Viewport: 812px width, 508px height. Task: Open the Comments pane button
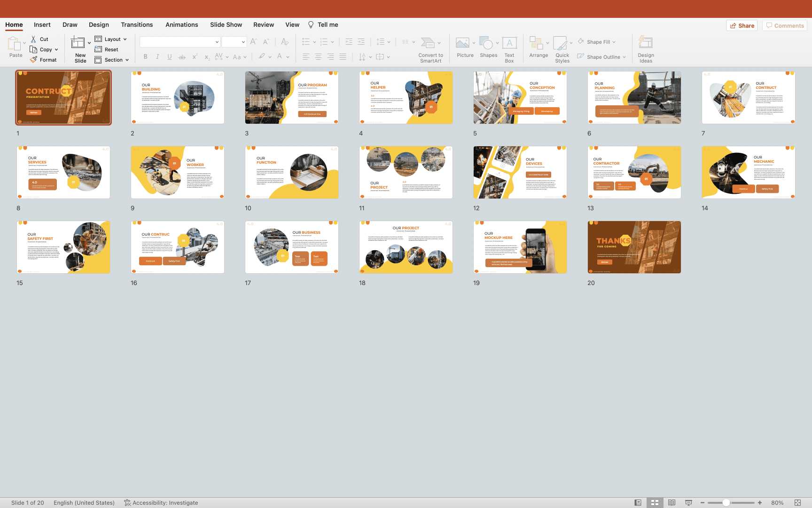784,25
